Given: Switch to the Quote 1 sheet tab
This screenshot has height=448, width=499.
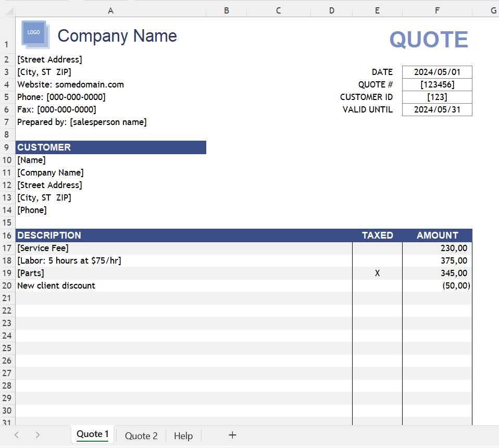Looking at the screenshot, I should (x=93, y=434).
